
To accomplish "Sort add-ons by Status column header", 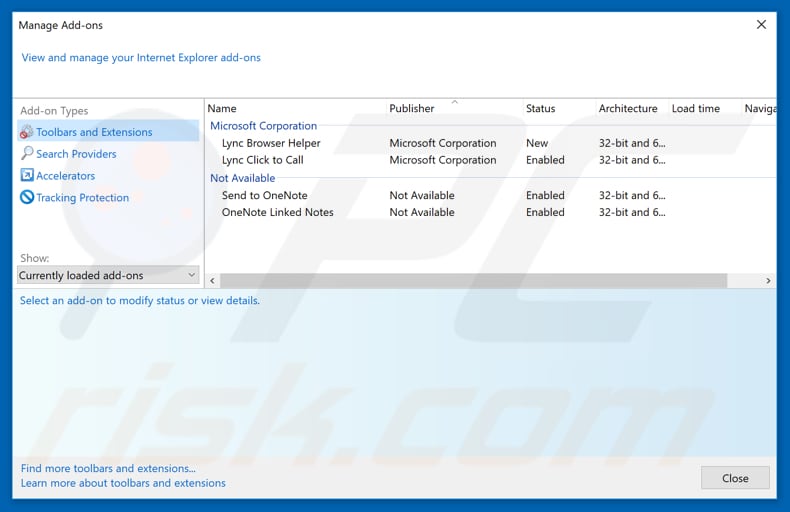I will click(x=540, y=108).
